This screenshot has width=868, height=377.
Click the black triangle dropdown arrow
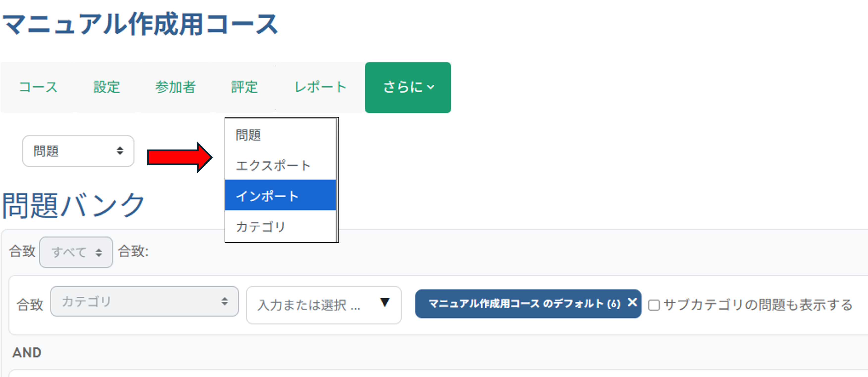(x=385, y=302)
